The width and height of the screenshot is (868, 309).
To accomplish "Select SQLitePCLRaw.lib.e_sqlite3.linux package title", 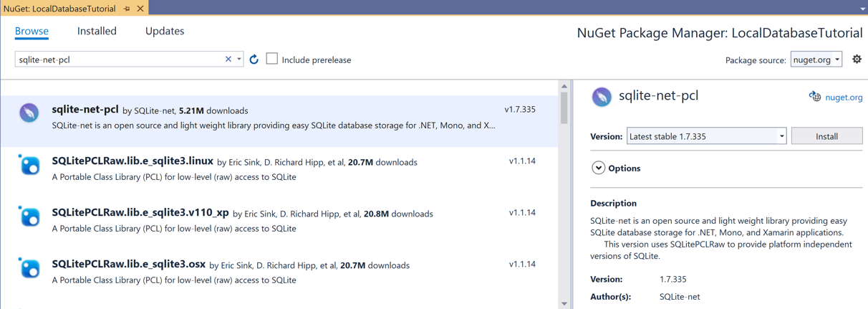I will (132, 161).
